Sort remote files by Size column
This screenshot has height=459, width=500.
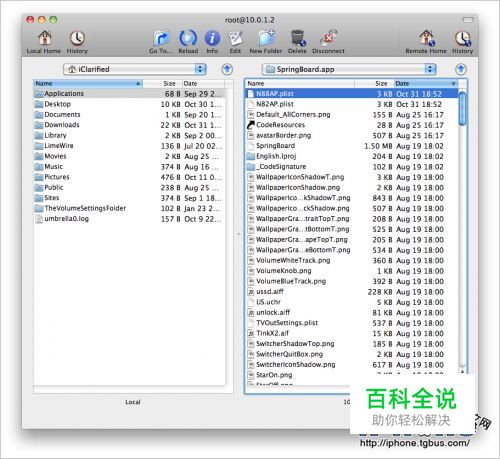click(374, 83)
